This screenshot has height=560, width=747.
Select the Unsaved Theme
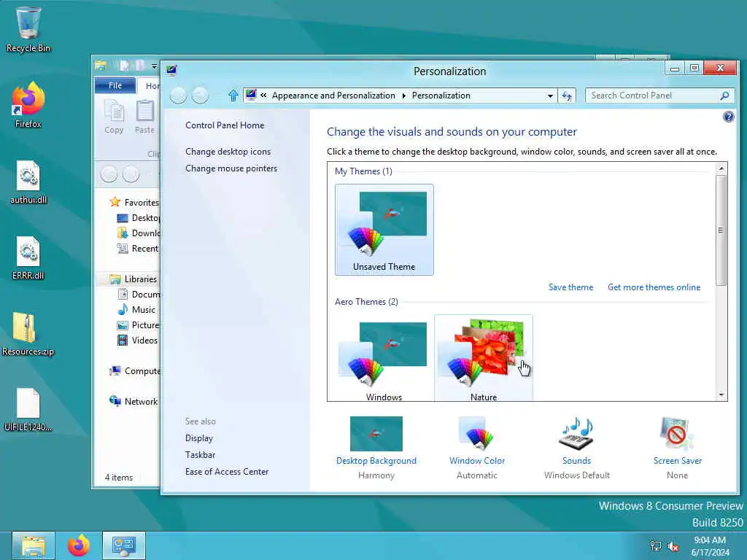click(x=384, y=230)
